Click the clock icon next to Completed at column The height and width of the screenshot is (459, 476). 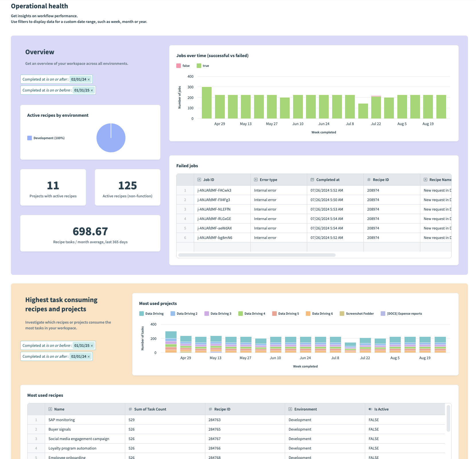point(312,180)
